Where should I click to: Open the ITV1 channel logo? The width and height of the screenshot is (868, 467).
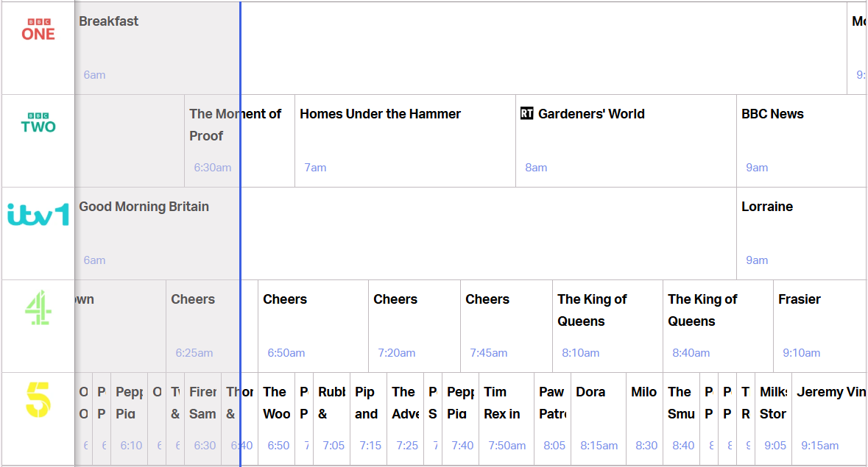pos(38,215)
